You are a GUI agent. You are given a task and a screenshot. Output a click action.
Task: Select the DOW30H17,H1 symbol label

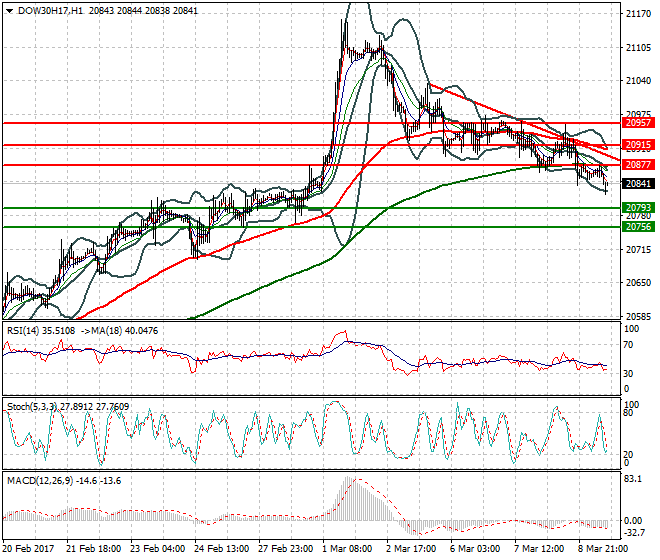click(50, 11)
